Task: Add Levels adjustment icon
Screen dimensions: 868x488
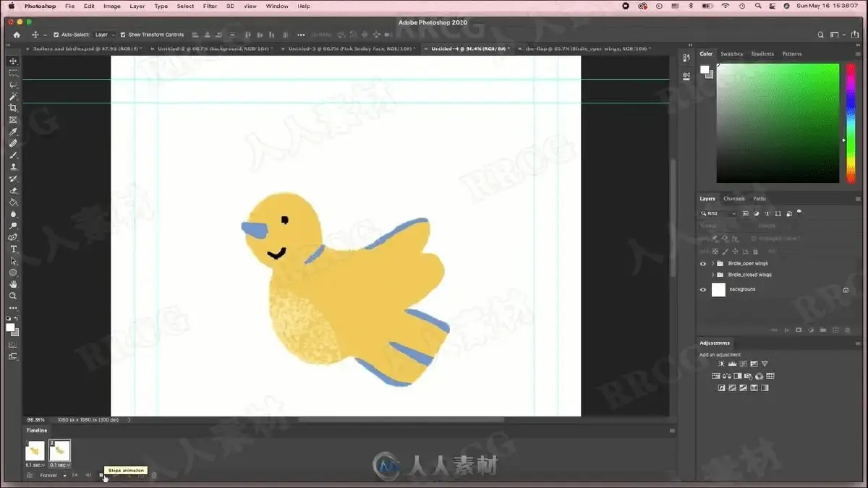Action: click(x=732, y=364)
